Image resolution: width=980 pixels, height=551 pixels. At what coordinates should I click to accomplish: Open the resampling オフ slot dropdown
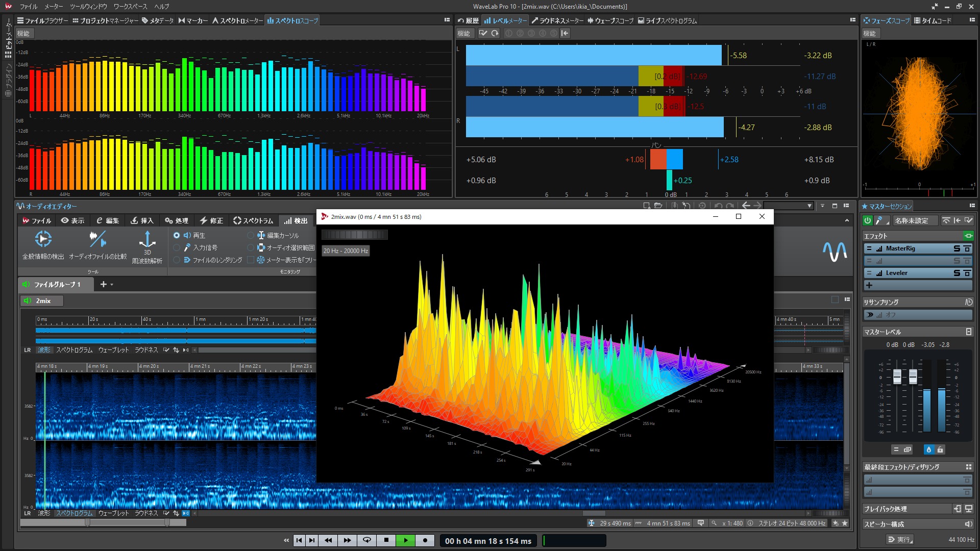pos(918,315)
